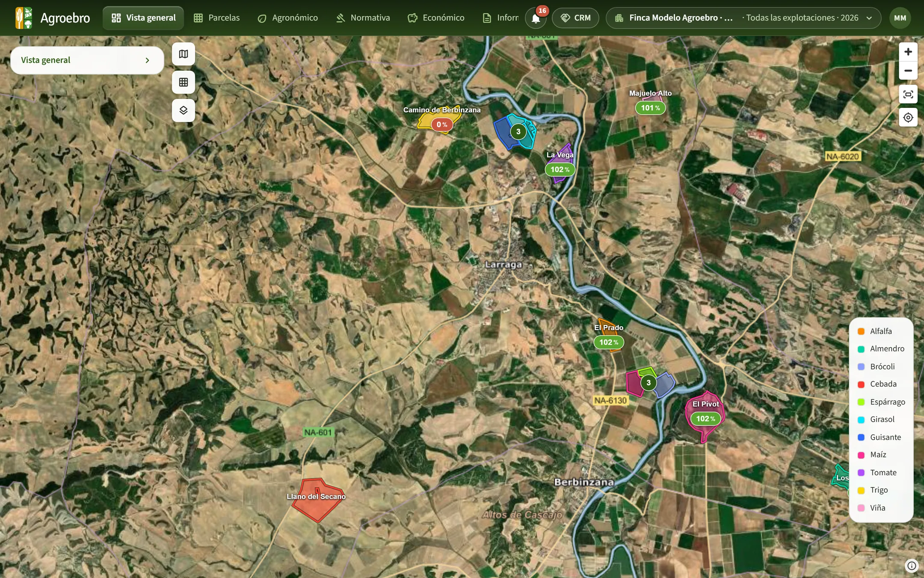Screen dimensions: 924x578
Task: Click the Trigo legend entry
Action: click(873, 490)
